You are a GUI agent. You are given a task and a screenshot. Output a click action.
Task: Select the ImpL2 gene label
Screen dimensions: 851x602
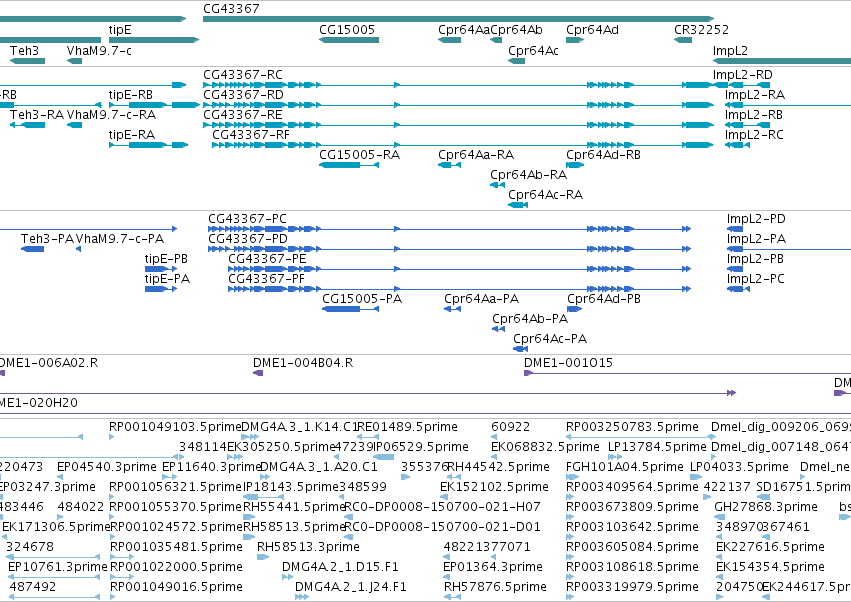point(730,51)
